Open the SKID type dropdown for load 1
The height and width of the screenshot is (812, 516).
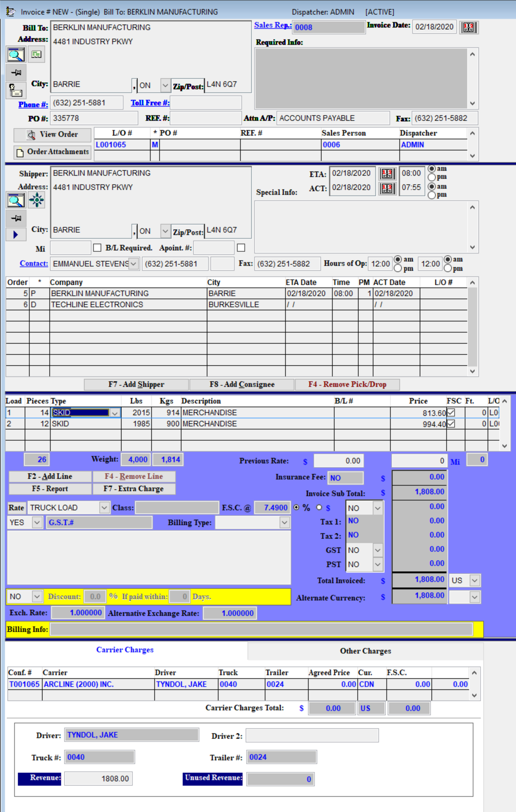pos(115,413)
